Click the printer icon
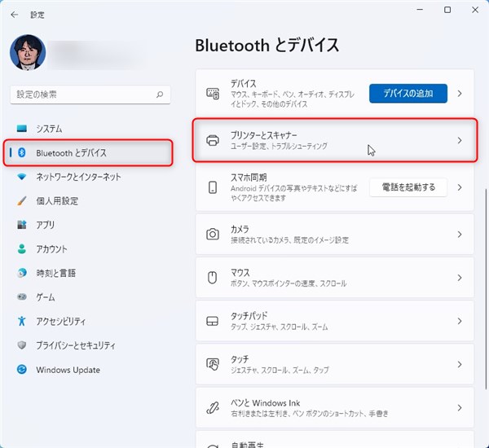Viewport: 489px width, 448px height. point(213,140)
